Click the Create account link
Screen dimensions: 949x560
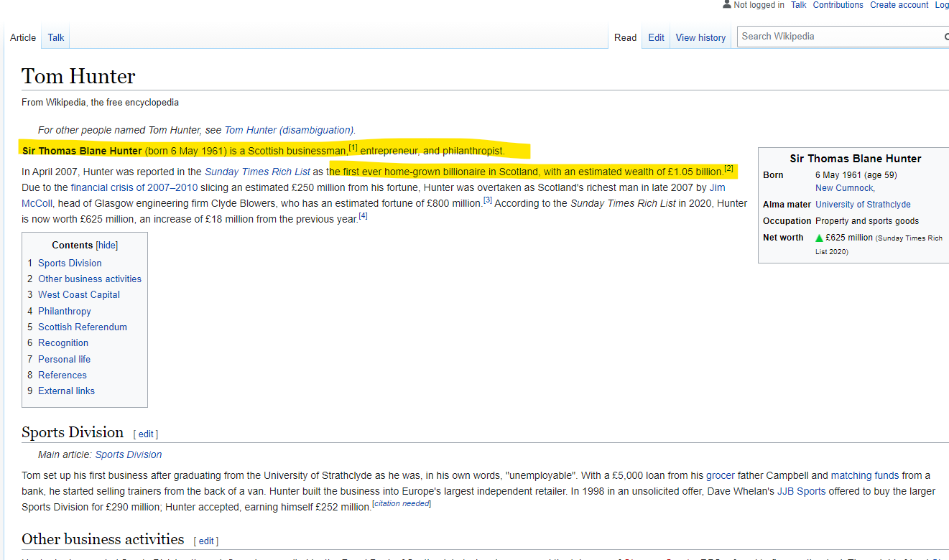(899, 5)
